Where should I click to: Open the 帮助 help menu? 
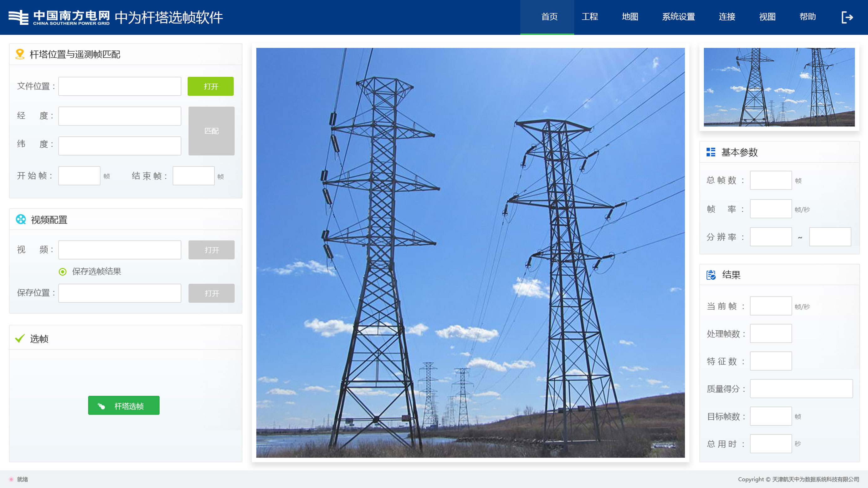click(x=807, y=17)
